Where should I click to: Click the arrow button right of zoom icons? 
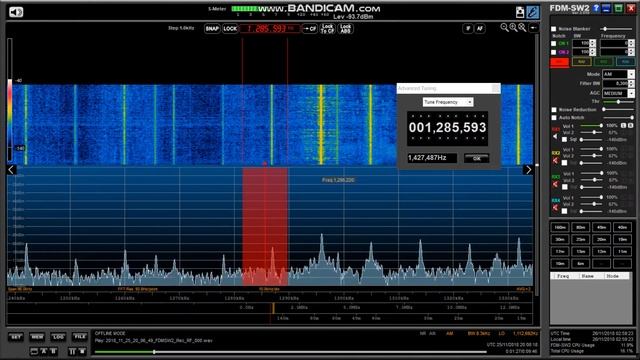click(x=533, y=28)
